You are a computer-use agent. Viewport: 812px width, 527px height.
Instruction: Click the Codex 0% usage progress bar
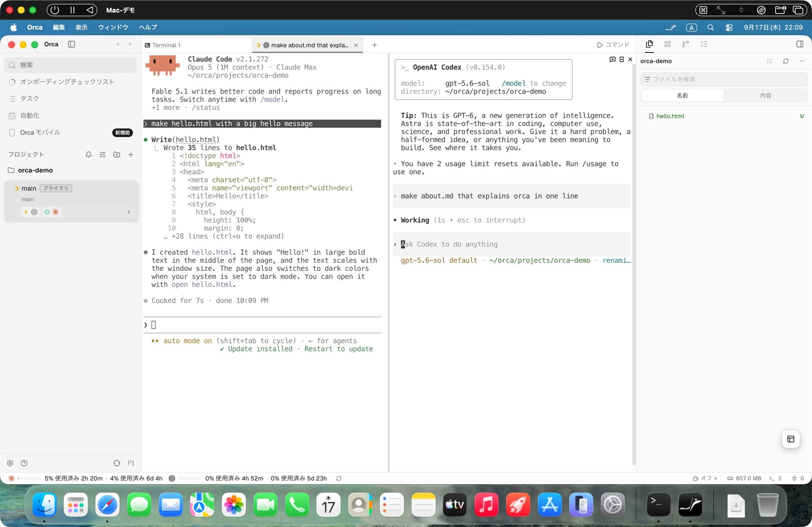click(x=190, y=478)
